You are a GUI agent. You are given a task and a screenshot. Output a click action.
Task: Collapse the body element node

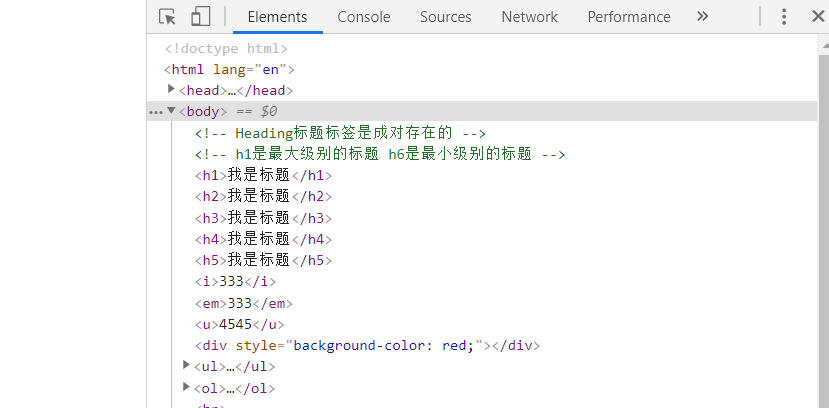coord(171,110)
